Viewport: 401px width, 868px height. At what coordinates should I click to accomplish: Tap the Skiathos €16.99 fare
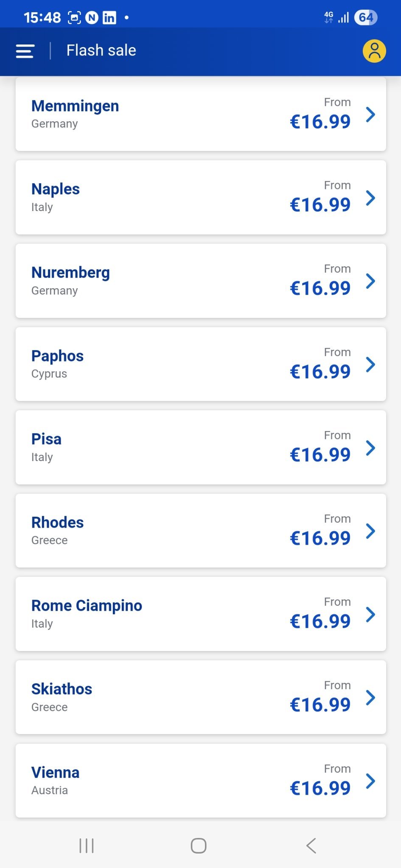point(320,705)
